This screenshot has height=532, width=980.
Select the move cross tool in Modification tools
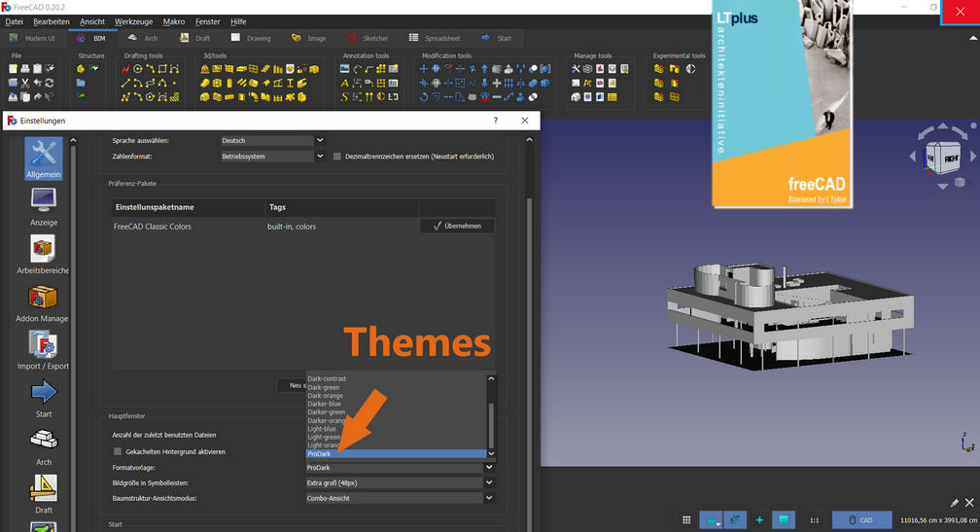(424, 69)
